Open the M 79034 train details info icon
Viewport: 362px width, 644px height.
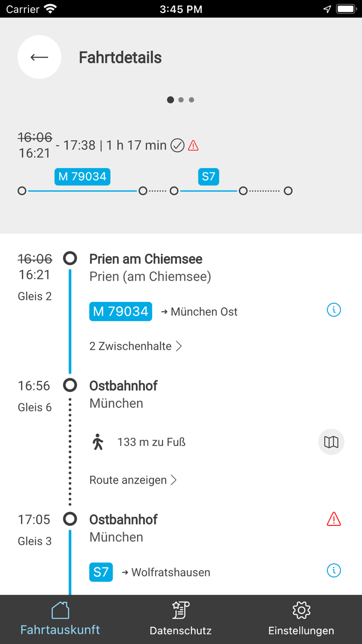click(334, 310)
